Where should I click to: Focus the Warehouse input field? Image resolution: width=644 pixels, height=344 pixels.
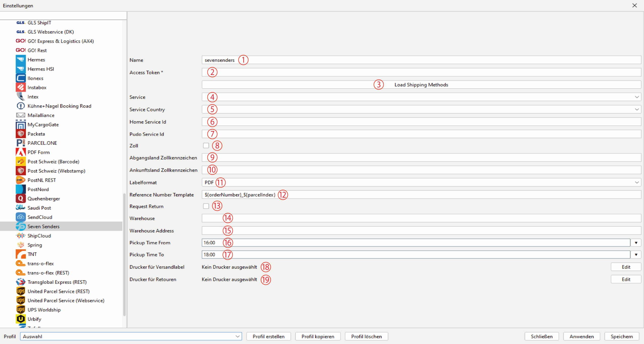[421, 218]
